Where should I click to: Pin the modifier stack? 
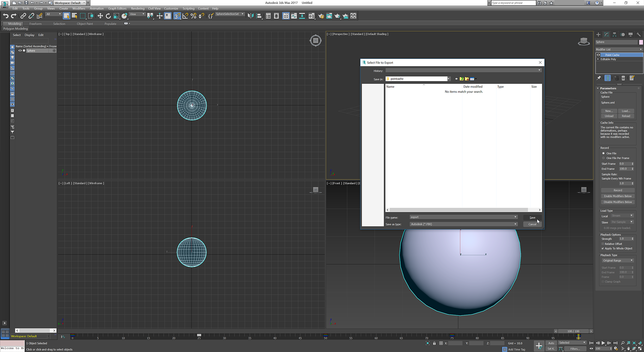point(599,78)
